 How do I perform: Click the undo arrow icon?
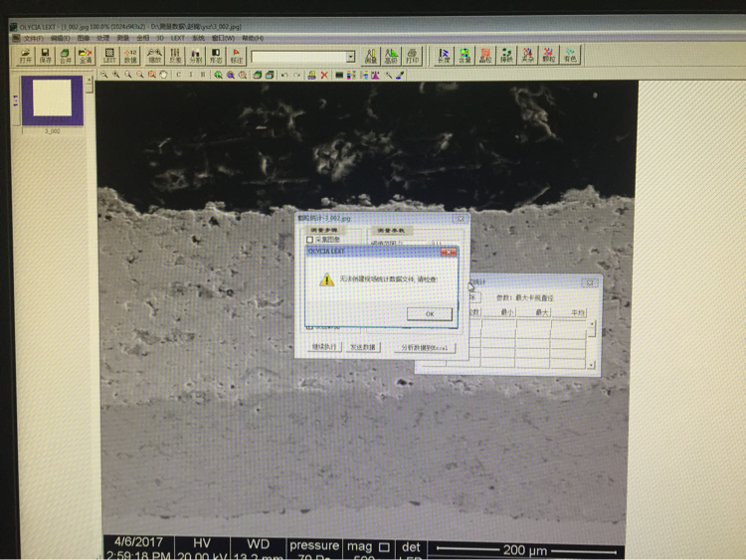[284, 76]
